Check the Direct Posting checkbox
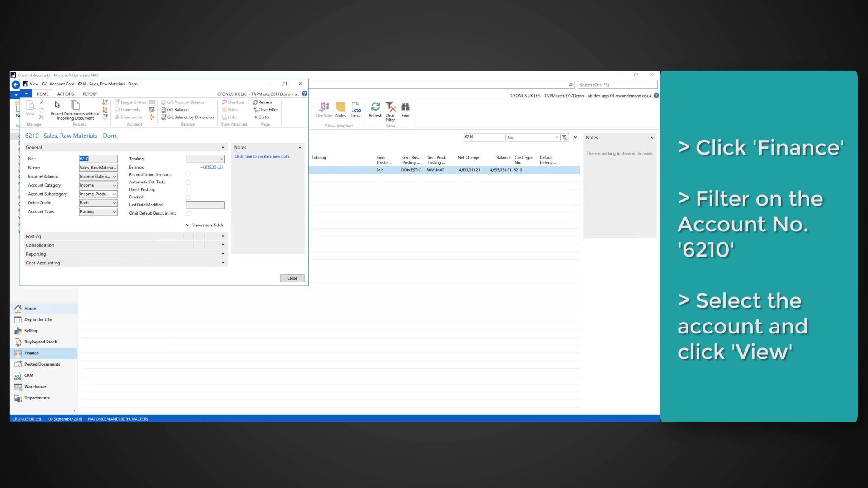868x488 pixels. tap(188, 190)
